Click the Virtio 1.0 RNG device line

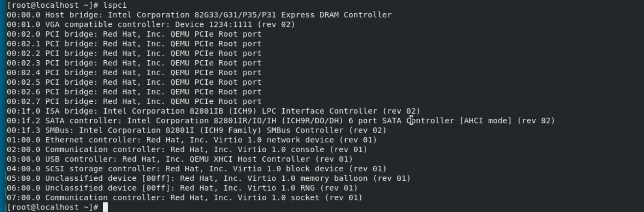tap(182, 188)
